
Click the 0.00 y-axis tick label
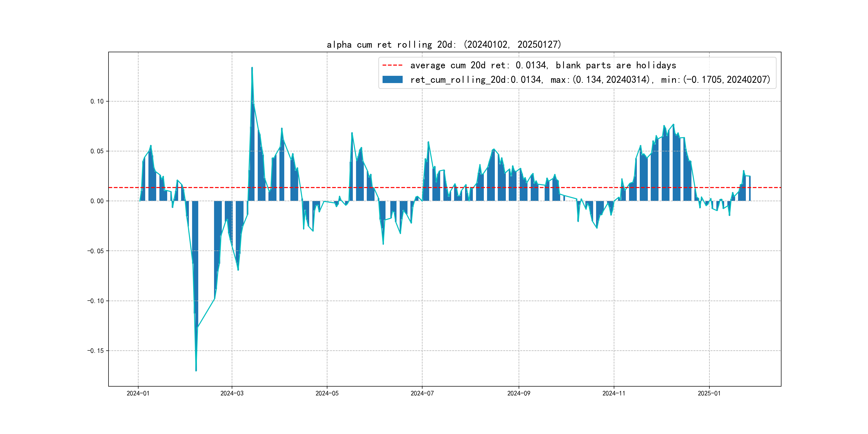(97, 201)
